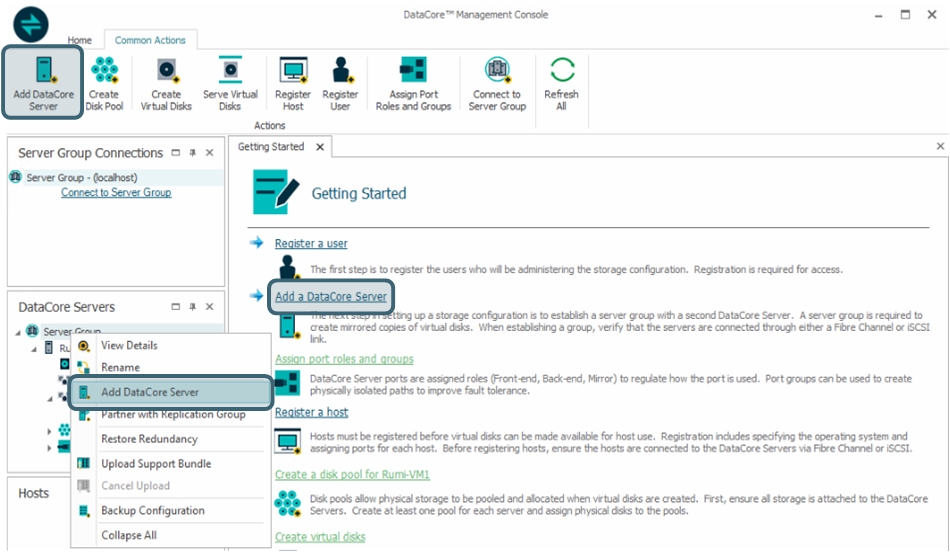The width and height of the screenshot is (950, 552).
Task: Open Register User from ribbon
Action: [x=340, y=83]
